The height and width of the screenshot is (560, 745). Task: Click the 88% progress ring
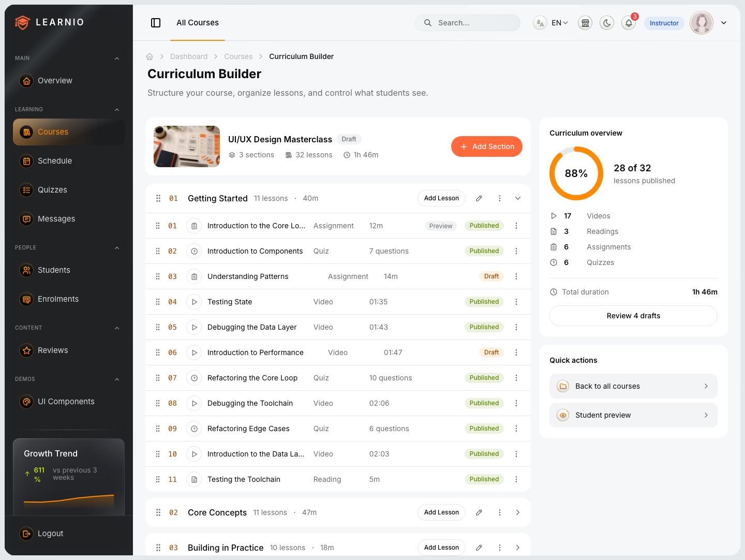point(576,173)
